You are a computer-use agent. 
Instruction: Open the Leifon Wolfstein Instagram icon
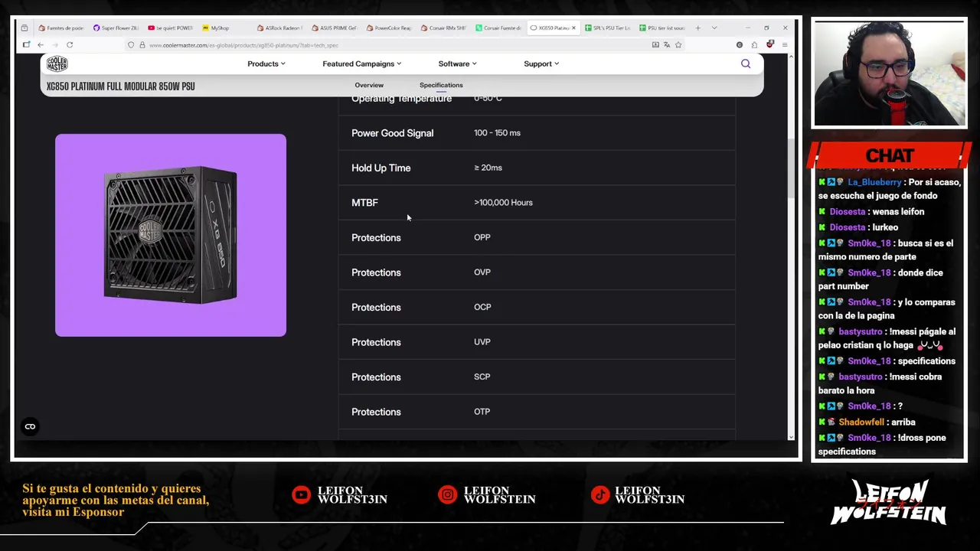pyautogui.click(x=447, y=495)
